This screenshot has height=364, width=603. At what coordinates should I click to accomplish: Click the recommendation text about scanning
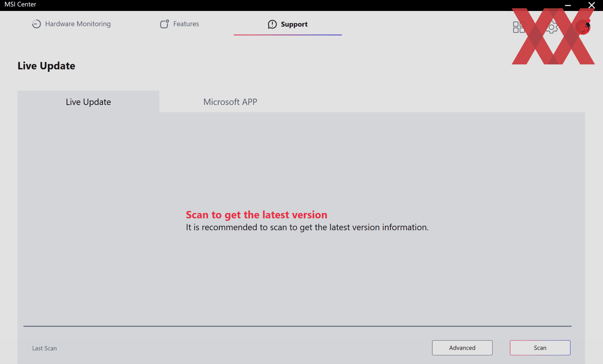(x=307, y=227)
